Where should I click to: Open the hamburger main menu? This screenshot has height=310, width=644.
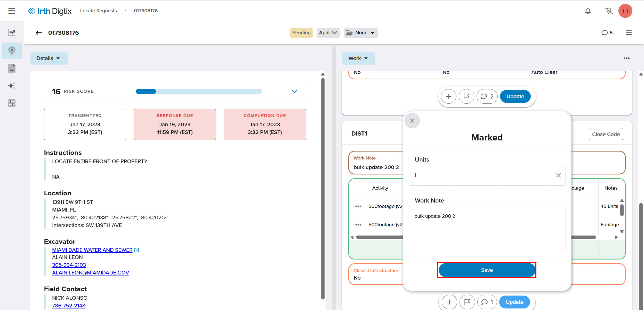pyautogui.click(x=12, y=11)
